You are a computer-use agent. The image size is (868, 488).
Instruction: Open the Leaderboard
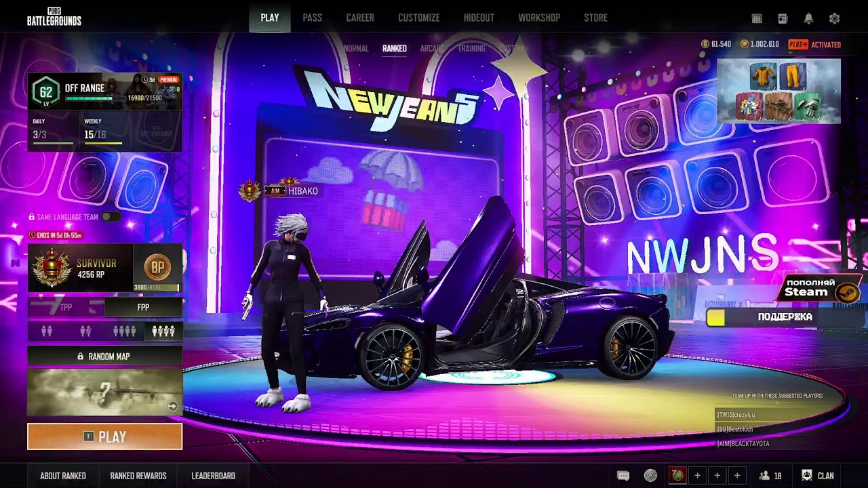point(214,476)
